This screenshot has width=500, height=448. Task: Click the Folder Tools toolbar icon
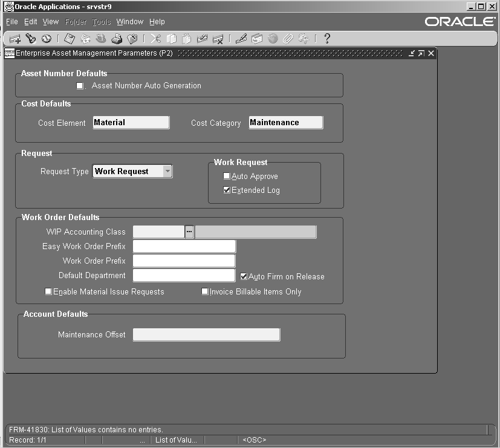pos(304,39)
